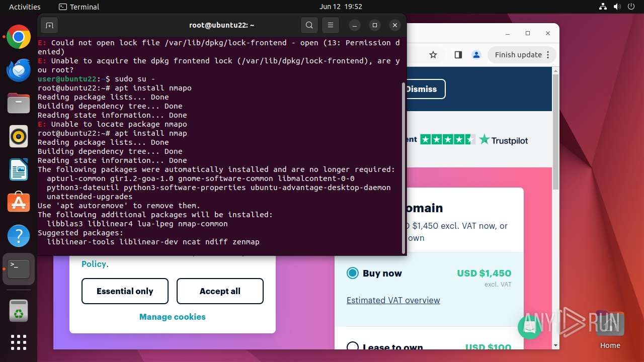Open the Help icon in dock

click(19, 236)
